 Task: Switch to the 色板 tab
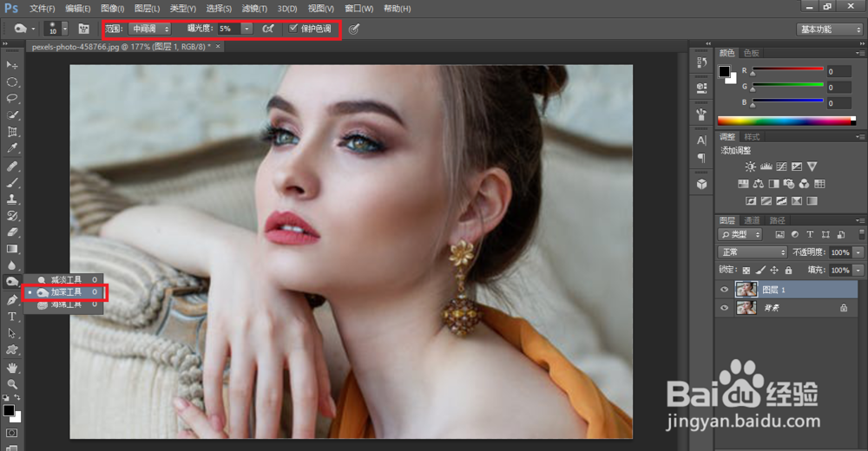751,53
